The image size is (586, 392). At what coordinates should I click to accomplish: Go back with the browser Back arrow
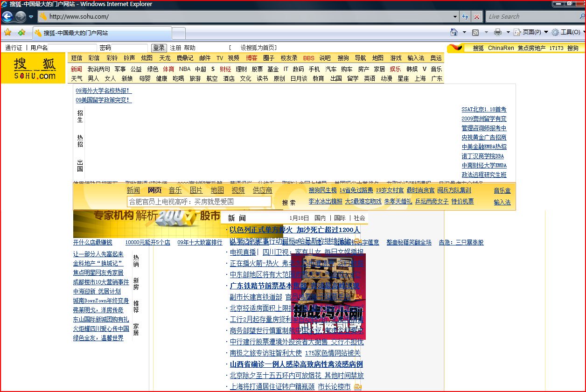coord(7,17)
